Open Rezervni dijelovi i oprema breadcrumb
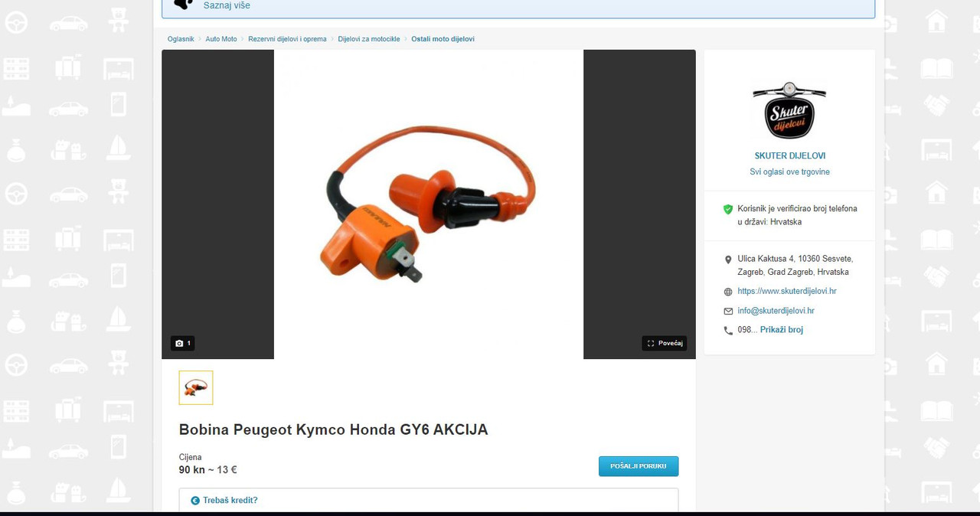Screen dimensions: 980x516 click(x=287, y=39)
